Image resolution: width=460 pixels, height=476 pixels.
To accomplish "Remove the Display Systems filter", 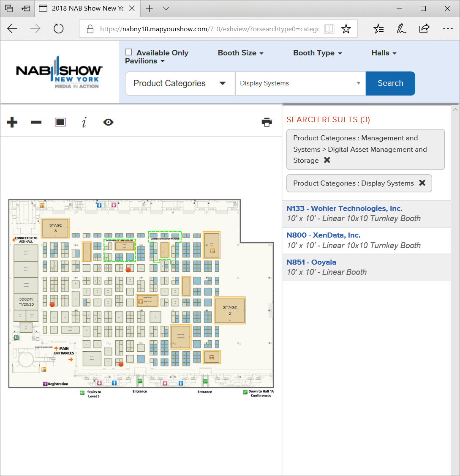I will (x=422, y=183).
